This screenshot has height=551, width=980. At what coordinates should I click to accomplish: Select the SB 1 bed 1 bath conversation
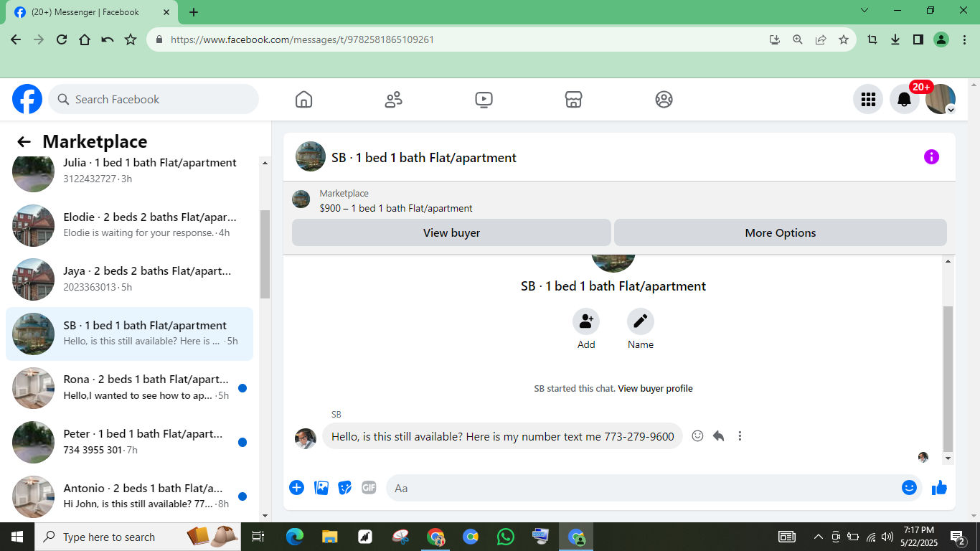coord(129,334)
